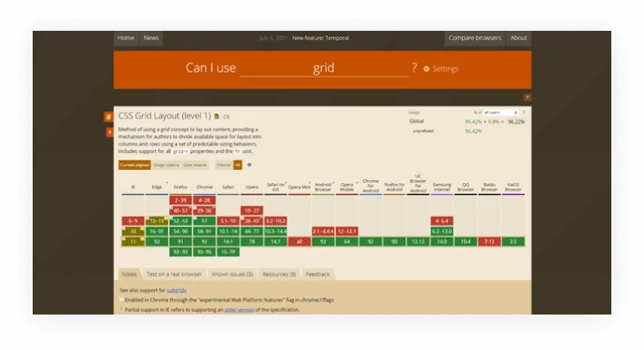This screenshot has height=350, width=644.
Task: Click the green Chrome 92 support cell
Action: tap(204, 242)
